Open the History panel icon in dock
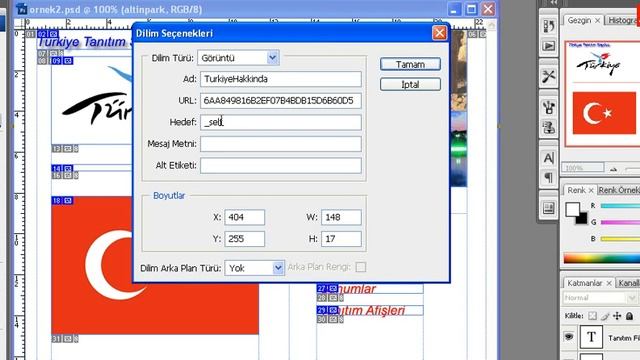Screen dimensions: 640x360 tap(549, 26)
